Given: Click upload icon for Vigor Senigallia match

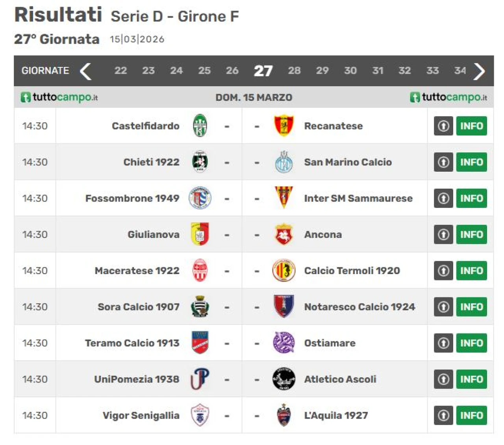Looking at the screenshot, I should pos(443,415).
